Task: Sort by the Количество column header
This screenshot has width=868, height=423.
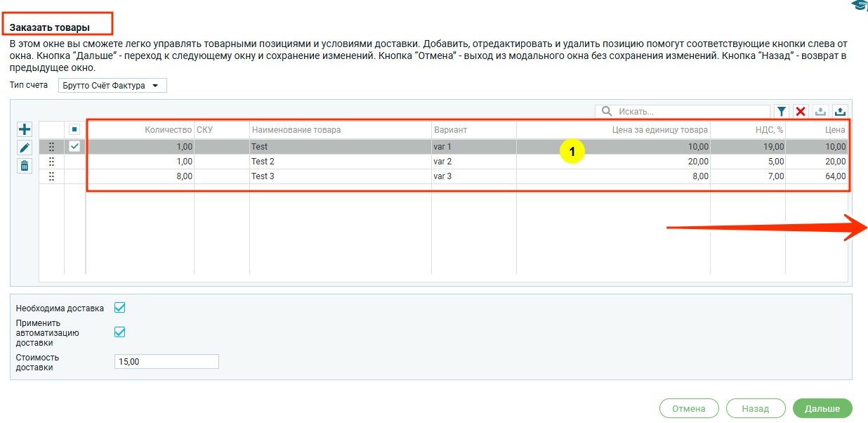Action: click(168, 130)
